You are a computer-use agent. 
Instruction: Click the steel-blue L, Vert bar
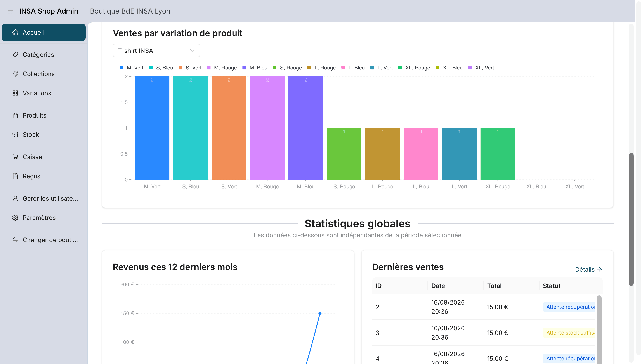tap(459, 154)
